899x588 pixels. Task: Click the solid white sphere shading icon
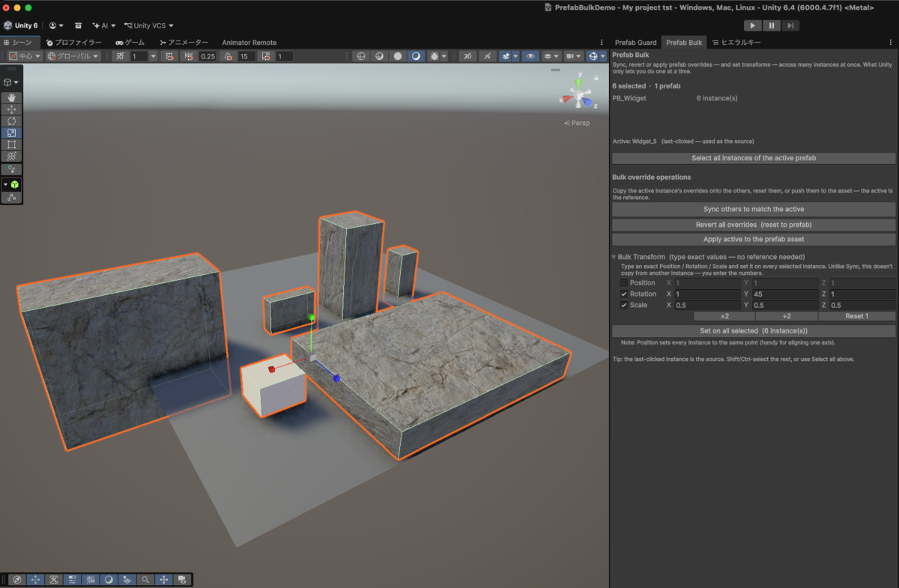397,56
